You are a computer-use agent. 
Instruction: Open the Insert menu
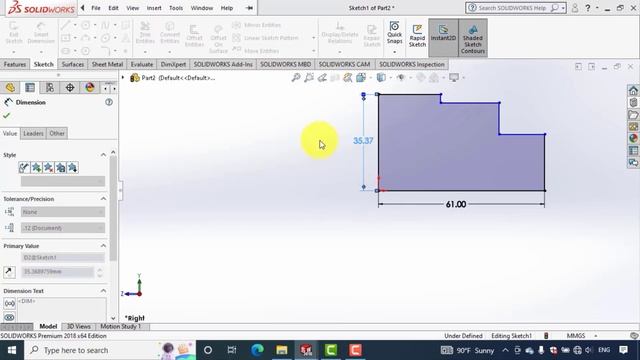[154, 8]
